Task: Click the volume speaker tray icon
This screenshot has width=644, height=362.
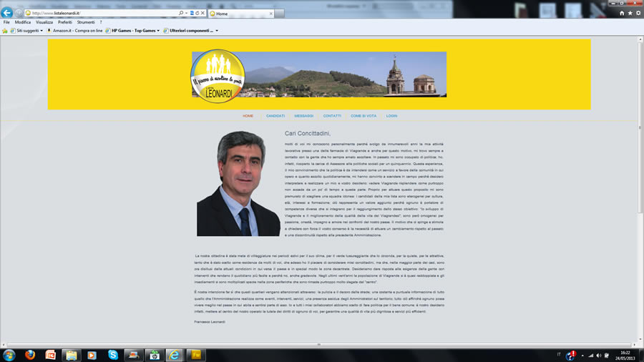Action: [599, 356]
